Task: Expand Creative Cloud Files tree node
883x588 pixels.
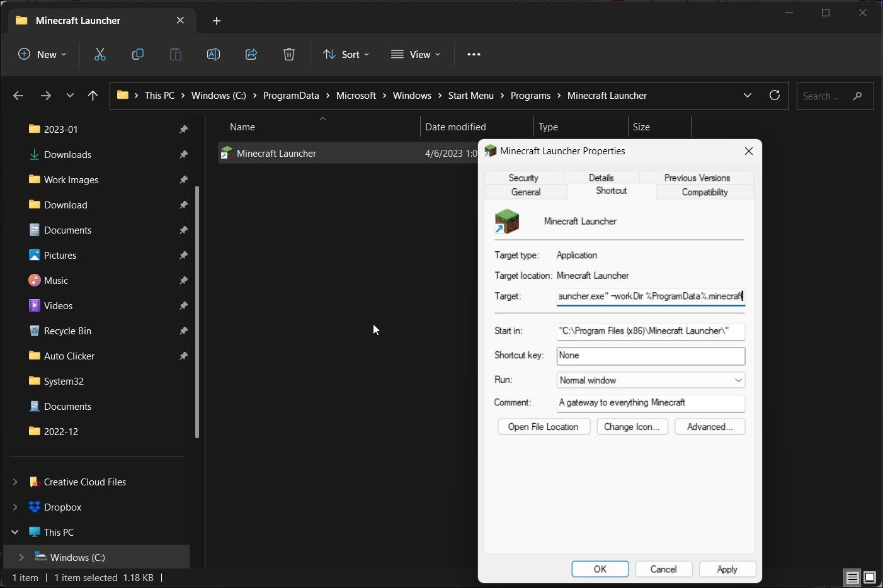Action: pyautogui.click(x=15, y=482)
